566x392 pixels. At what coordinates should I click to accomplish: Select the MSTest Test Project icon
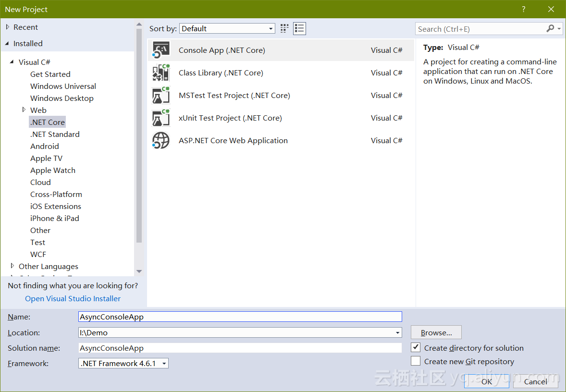pos(161,95)
